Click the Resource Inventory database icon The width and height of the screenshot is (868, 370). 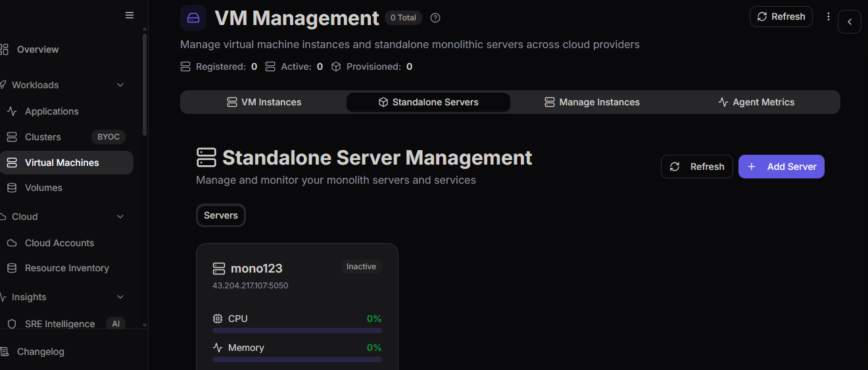pyautogui.click(x=12, y=268)
